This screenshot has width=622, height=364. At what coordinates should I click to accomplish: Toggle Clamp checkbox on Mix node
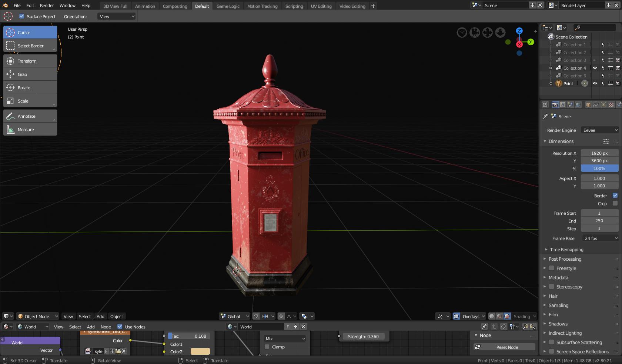click(x=267, y=347)
